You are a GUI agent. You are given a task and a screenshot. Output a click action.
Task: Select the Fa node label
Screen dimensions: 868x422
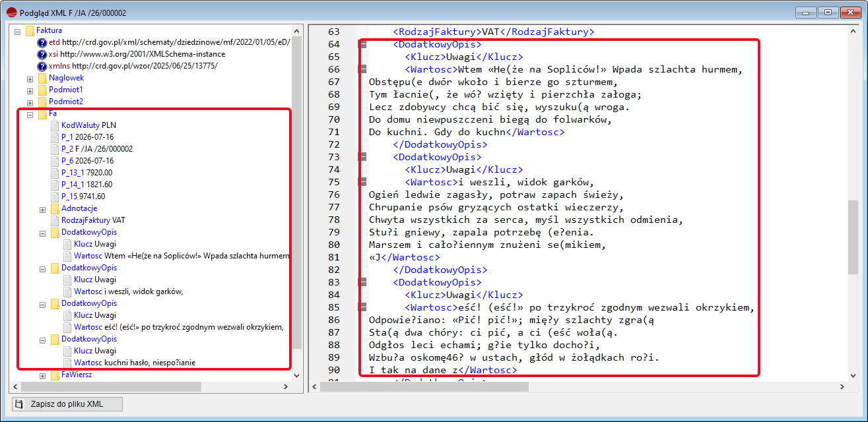point(53,113)
